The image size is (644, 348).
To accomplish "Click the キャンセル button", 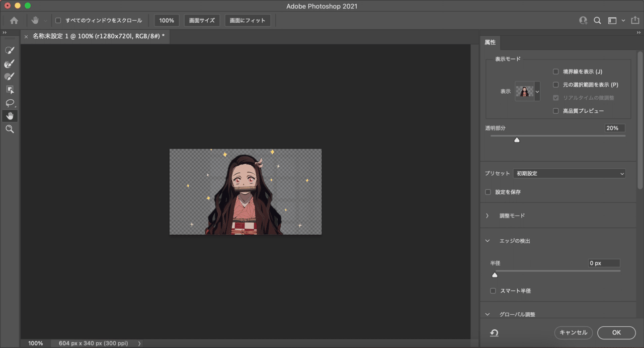I will tap(574, 332).
